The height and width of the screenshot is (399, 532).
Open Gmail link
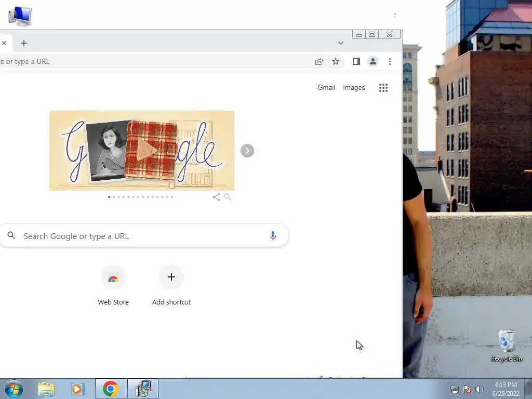(326, 87)
